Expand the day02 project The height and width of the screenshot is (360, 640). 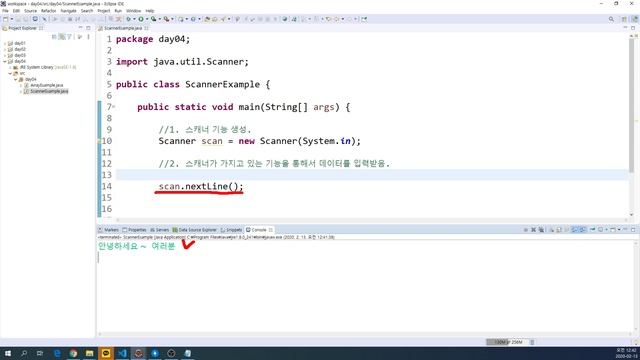tap(5, 49)
